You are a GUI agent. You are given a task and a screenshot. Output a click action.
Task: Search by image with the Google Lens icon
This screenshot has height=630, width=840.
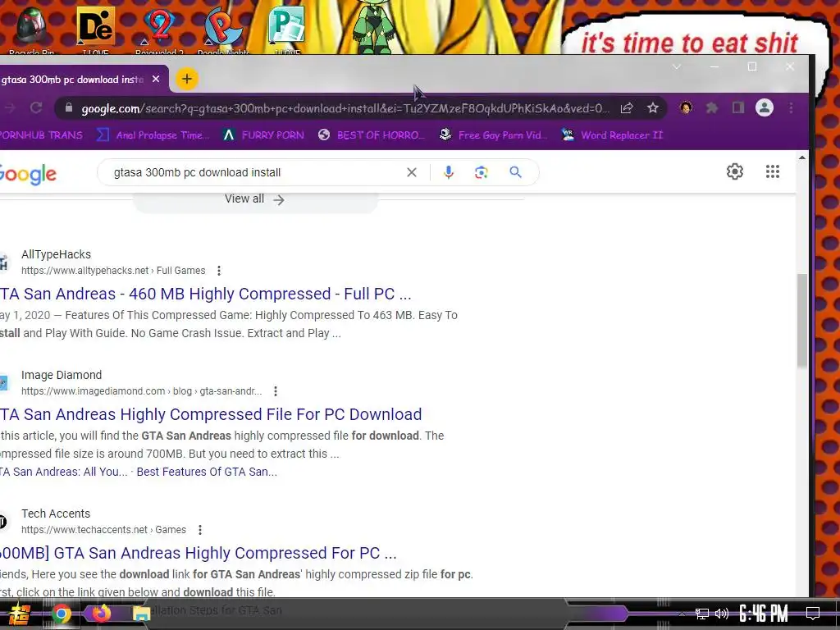point(481,172)
